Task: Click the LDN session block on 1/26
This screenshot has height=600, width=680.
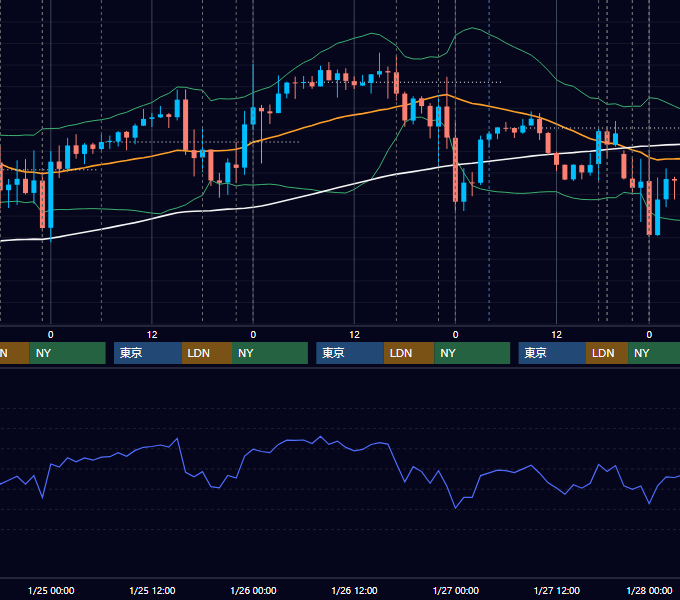Action: (409, 353)
